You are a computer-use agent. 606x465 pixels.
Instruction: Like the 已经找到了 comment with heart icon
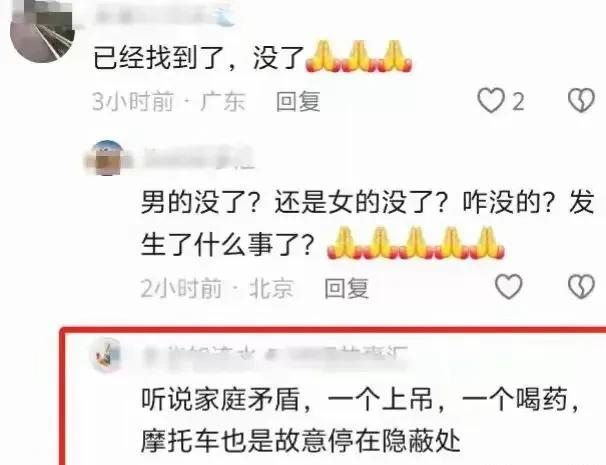pyautogui.click(x=491, y=100)
